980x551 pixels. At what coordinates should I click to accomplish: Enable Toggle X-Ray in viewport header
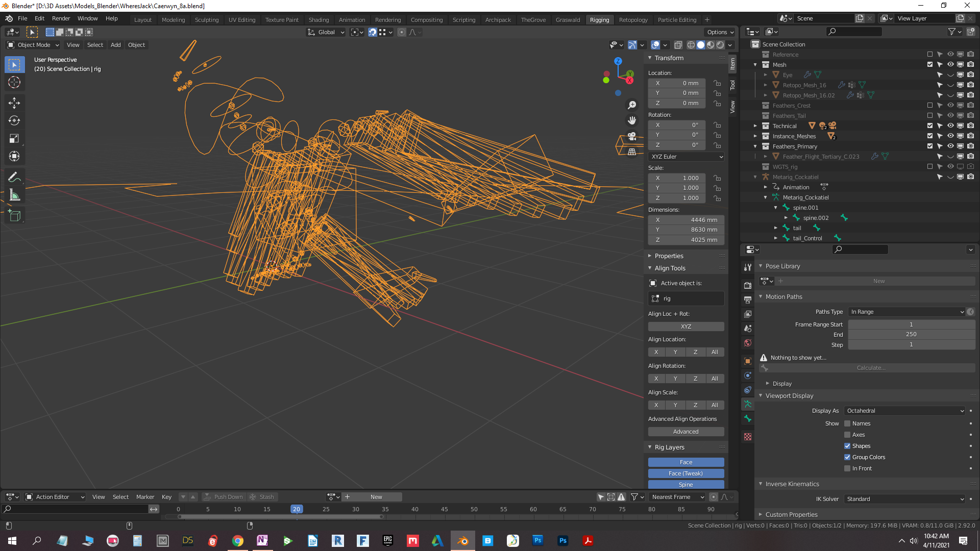[x=678, y=45]
